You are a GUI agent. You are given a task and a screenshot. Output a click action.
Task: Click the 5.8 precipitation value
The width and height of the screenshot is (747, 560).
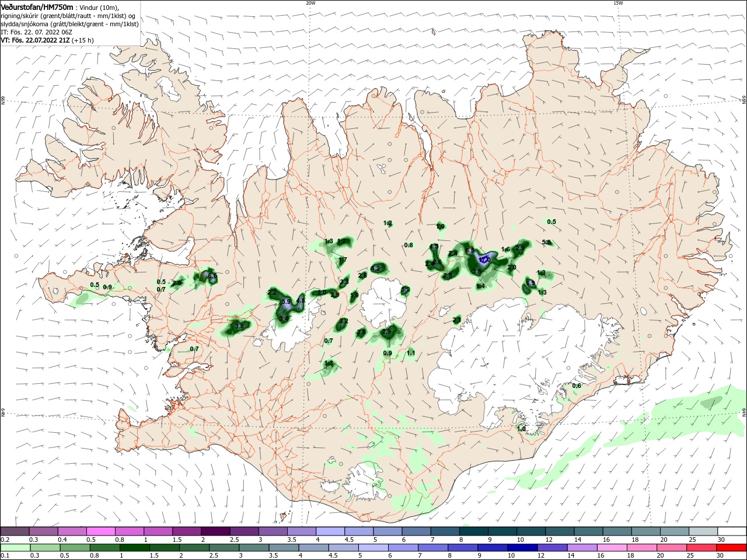[546, 242]
